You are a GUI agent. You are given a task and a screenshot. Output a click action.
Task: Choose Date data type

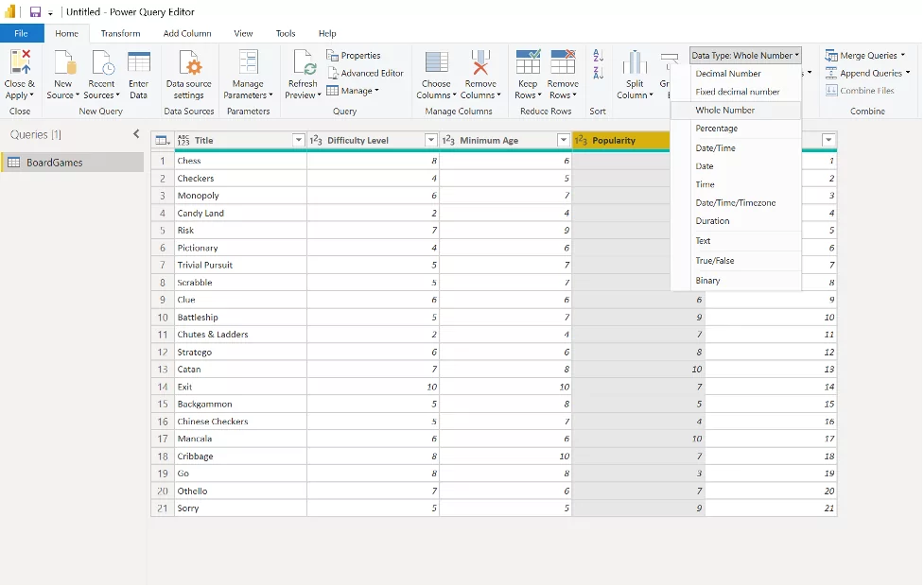point(737,166)
